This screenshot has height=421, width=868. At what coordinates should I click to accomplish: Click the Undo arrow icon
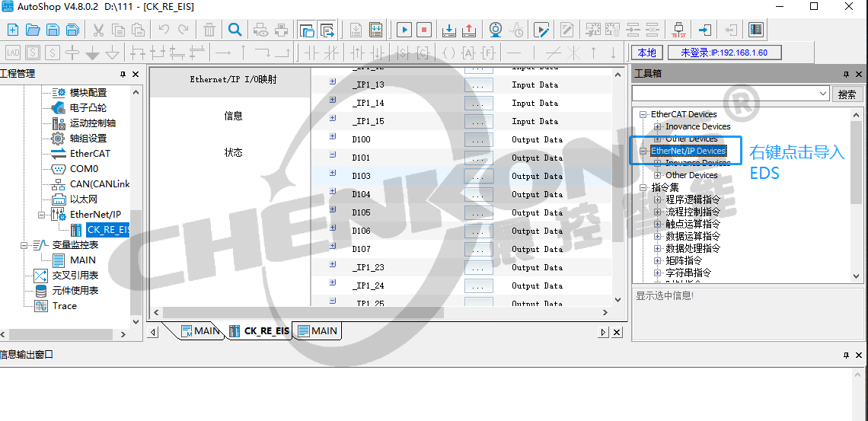(164, 30)
